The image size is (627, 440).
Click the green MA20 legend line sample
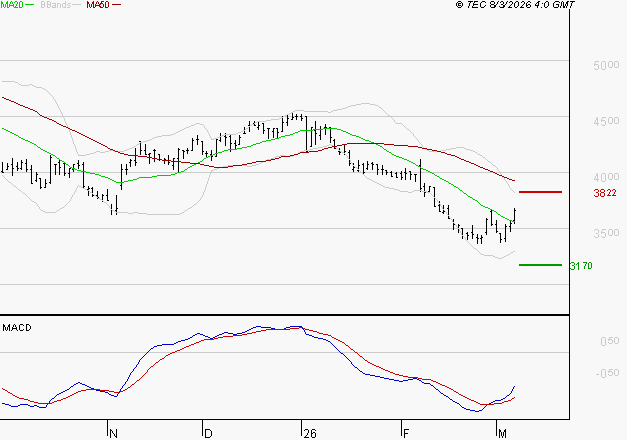30,5
